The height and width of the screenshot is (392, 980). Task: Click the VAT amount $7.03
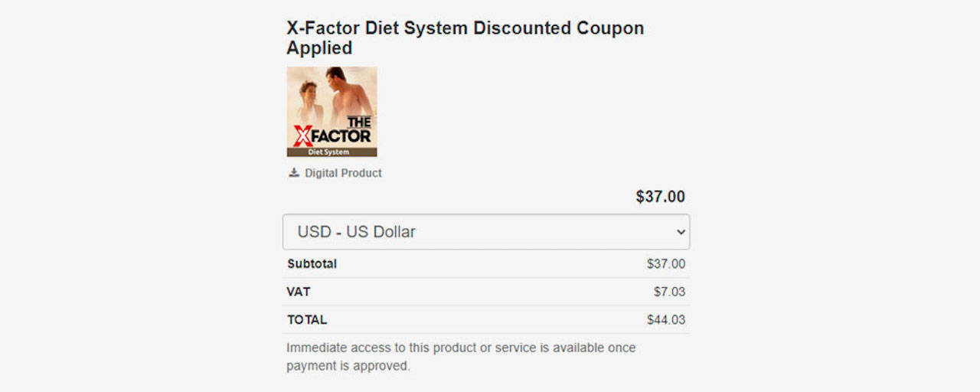(x=669, y=292)
